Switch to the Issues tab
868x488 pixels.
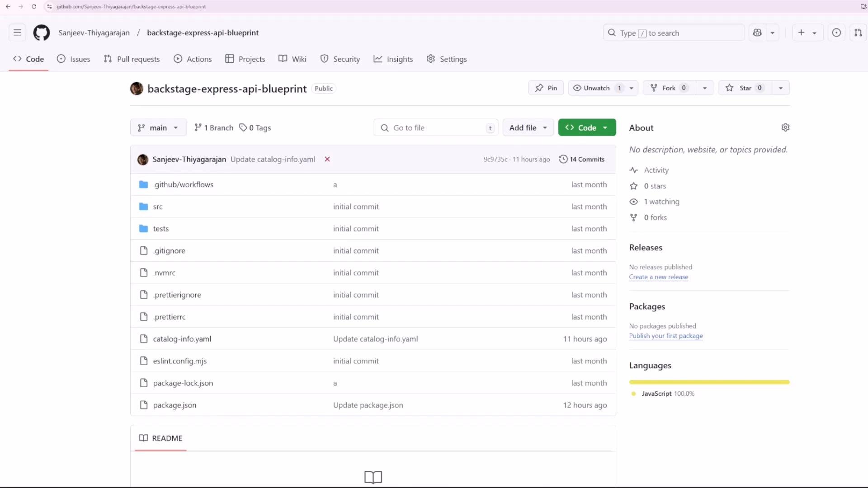pos(73,59)
